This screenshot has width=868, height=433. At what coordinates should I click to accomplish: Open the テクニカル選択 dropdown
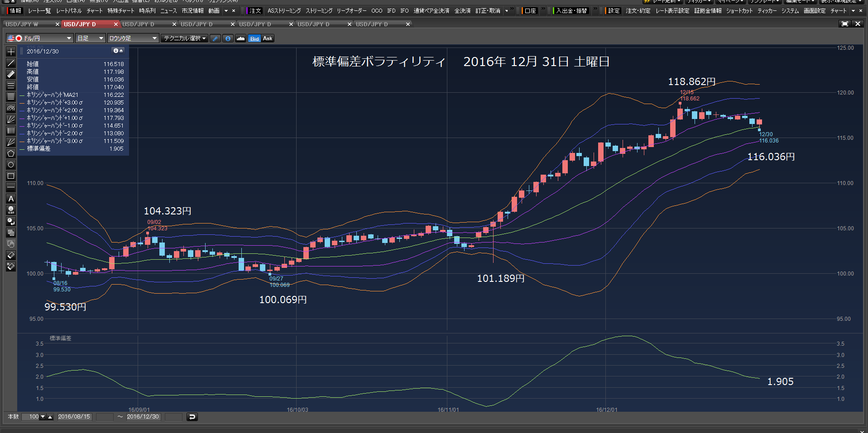[185, 38]
